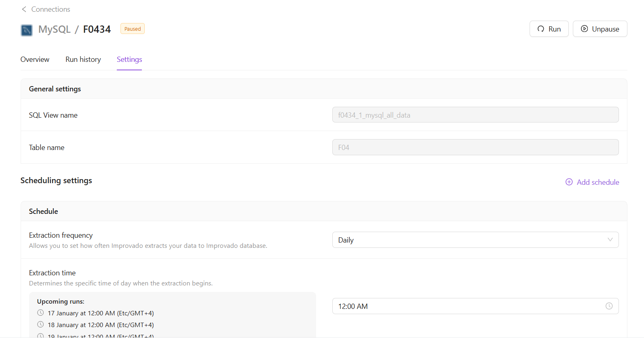The image size is (644, 338).
Task: Click the Table name field showing F04
Action: click(x=475, y=147)
